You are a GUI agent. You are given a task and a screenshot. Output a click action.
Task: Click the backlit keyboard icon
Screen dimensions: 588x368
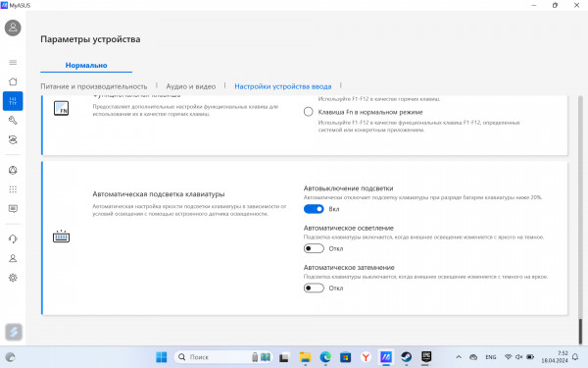pyautogui.click(x=61, y=237)
